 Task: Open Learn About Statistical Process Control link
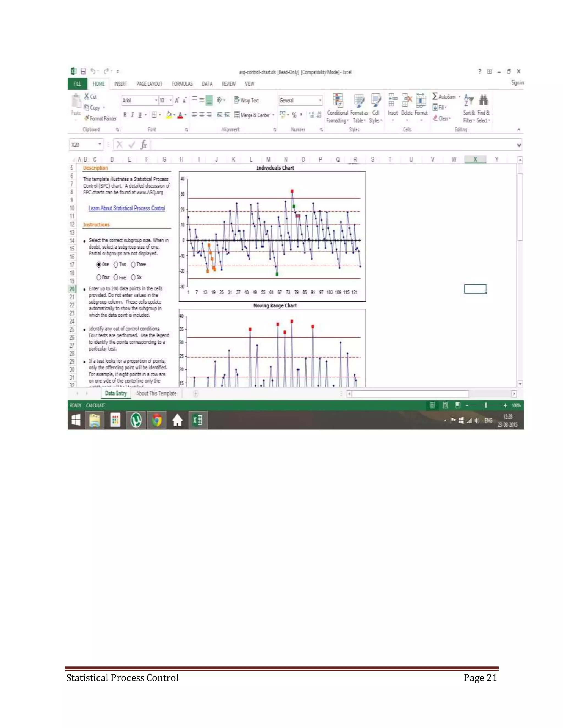point(127,208)
